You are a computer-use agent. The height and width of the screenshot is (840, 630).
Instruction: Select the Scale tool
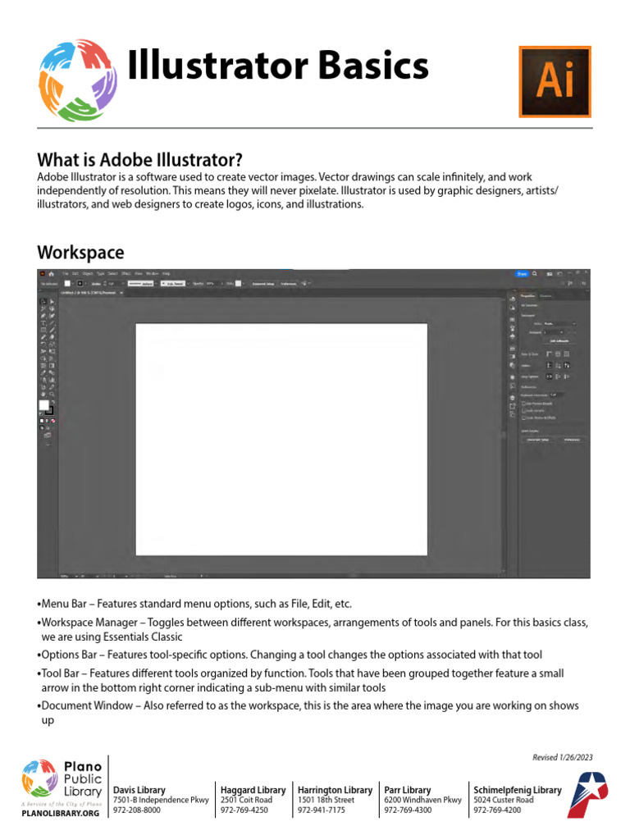pyautogui.click(x=52, y=344)
